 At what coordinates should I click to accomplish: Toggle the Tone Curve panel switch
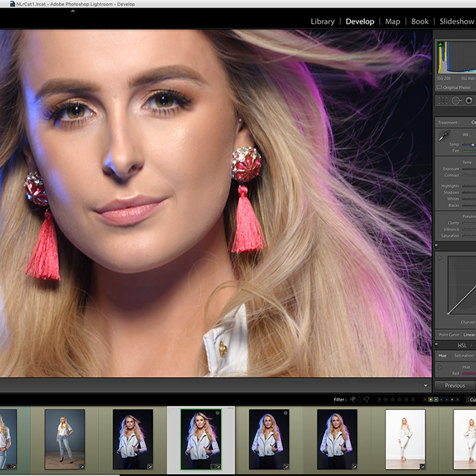click(x=437, y=245)
